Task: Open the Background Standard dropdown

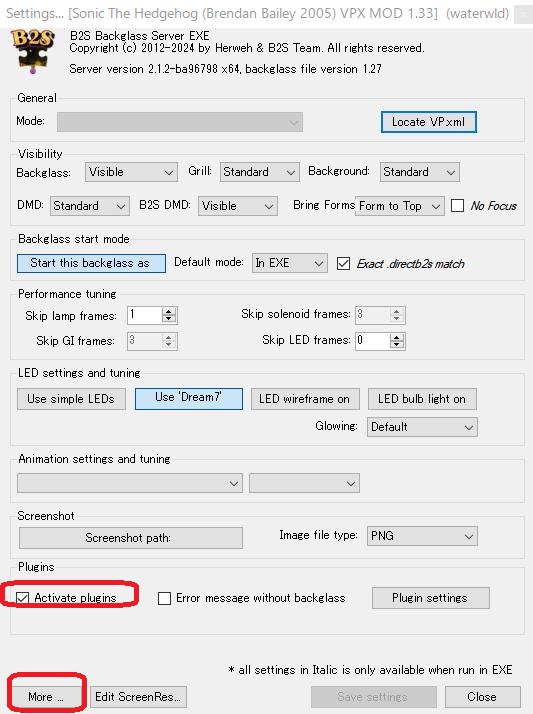Action: 420,172
